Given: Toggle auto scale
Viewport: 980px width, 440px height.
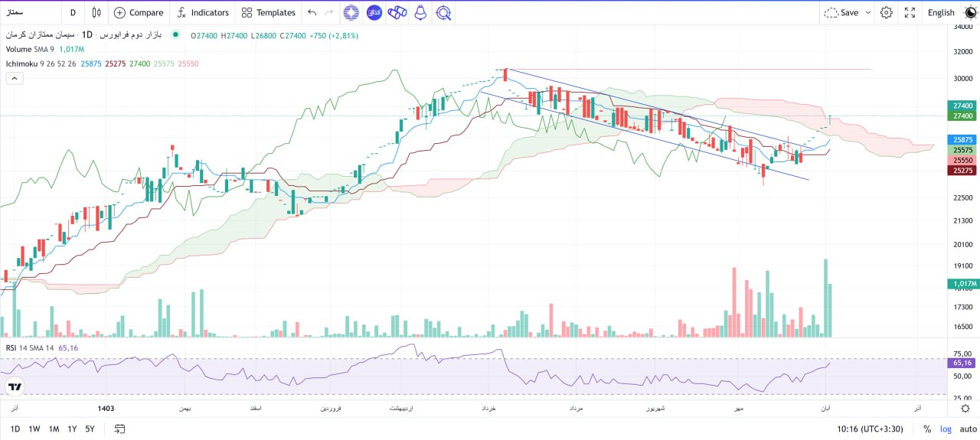Looking at the screenshot, I should click(968, 429).
